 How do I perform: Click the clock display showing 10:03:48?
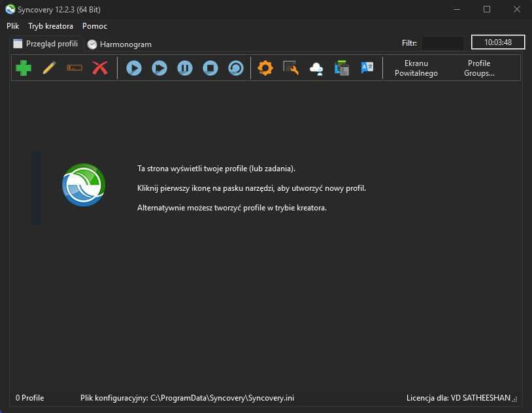[x=498, y=42]
